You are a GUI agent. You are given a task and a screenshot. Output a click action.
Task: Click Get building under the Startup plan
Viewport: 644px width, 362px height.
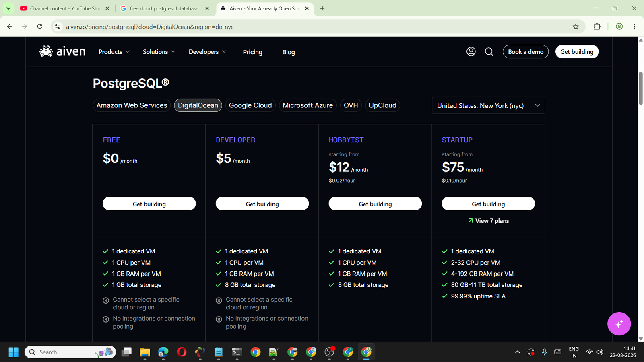coord(488,204)
